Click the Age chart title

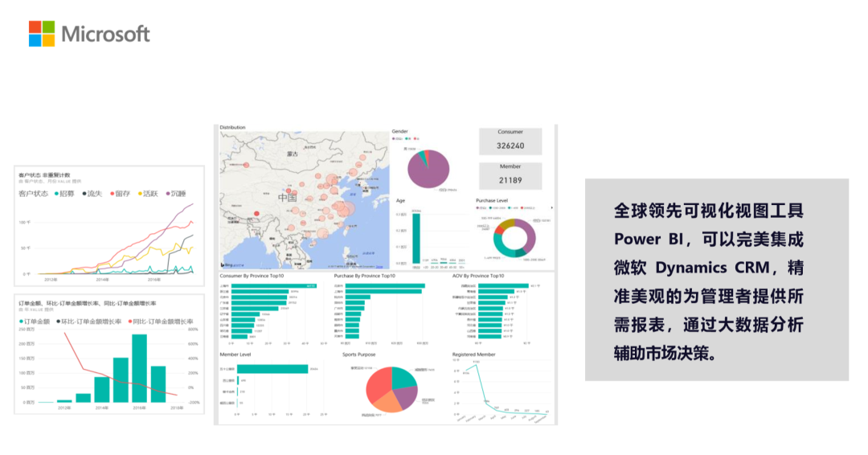click(401, 200)
